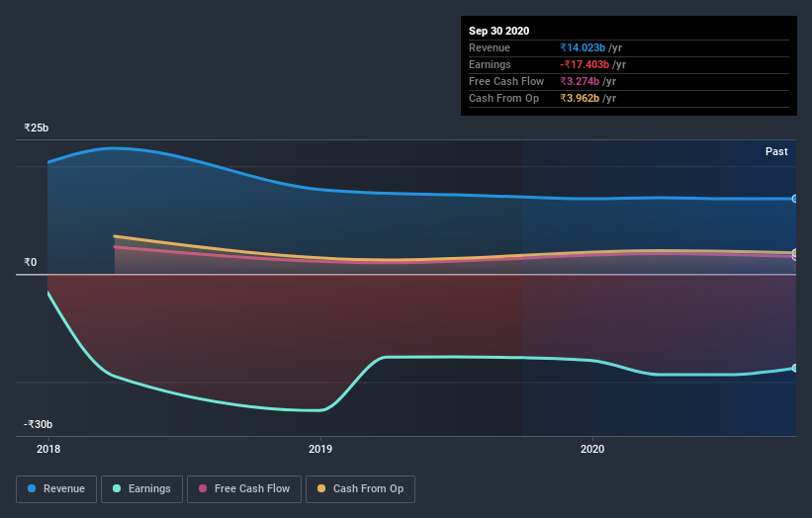Screen dimensions: 812x518
Task: Click the teal Earnings endpoint marker
Action: coord(794,368)
